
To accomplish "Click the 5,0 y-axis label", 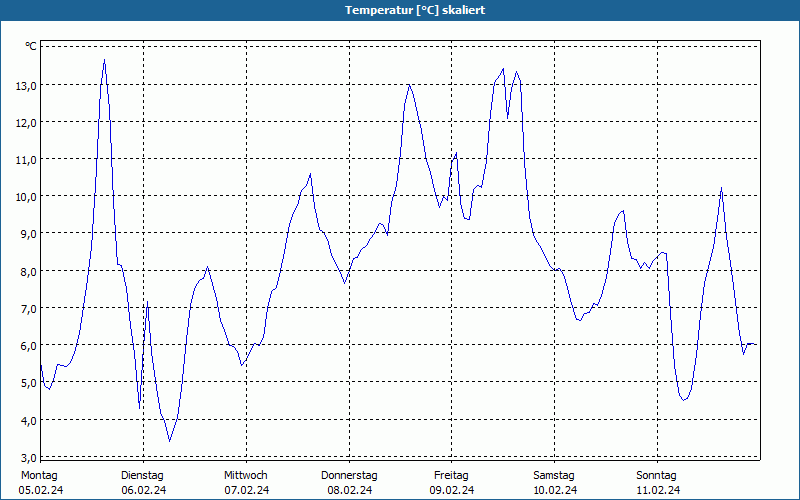I will (28, 383).
